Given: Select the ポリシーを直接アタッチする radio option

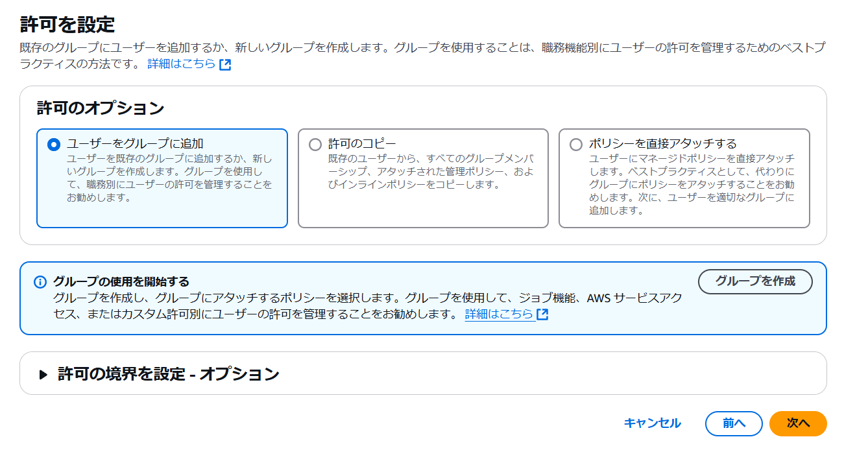Looking at the screenshot, I should tap(576, 145).
